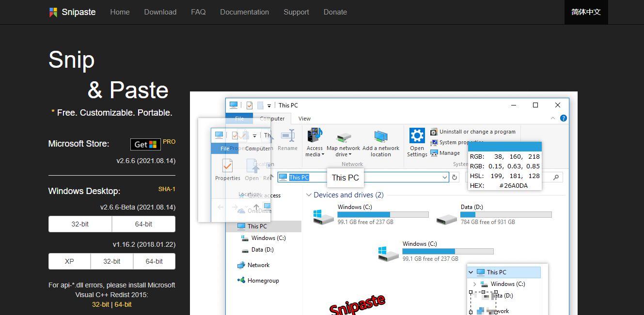Click the Manage icon in System group

coord(434,153)
